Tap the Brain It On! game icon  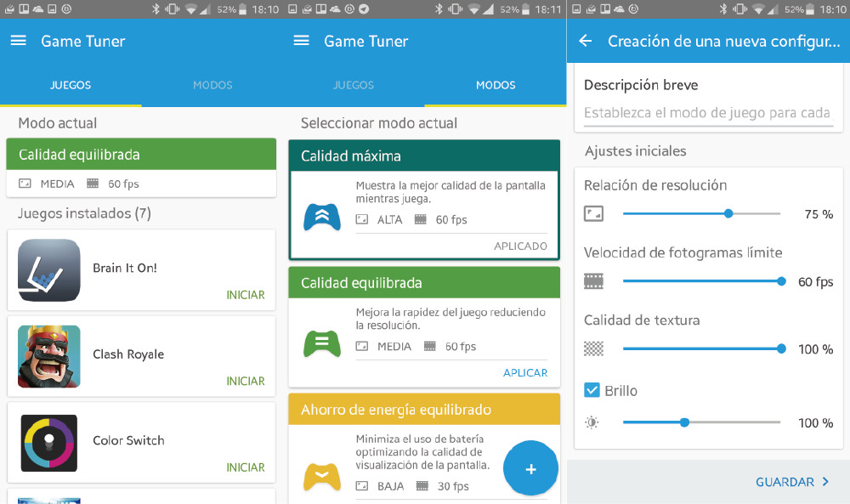49,270
